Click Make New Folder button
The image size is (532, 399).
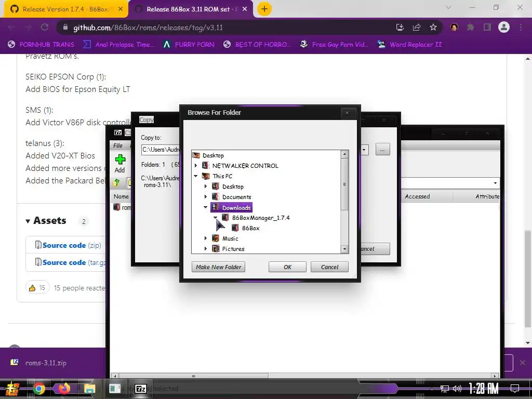click(218, 267)
